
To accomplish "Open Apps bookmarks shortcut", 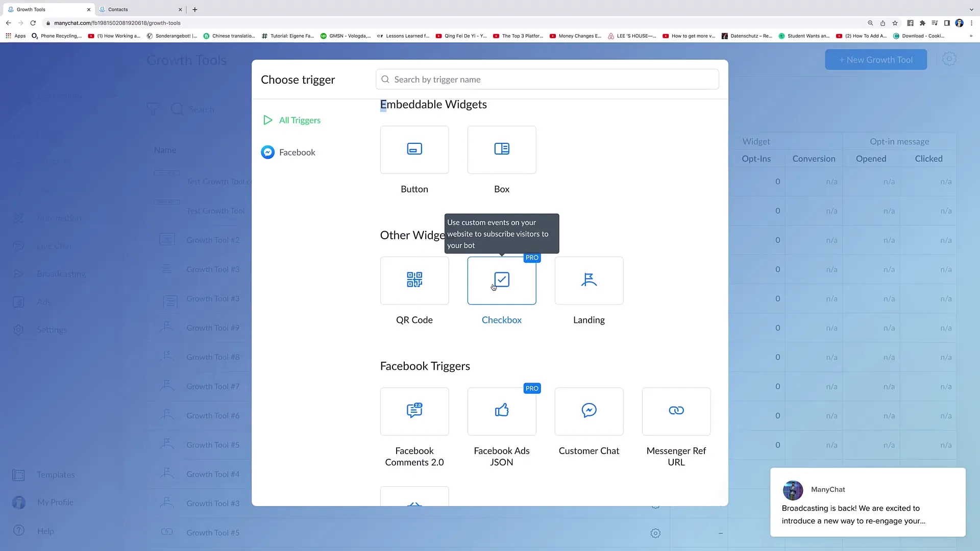I will tap(16, 36).
